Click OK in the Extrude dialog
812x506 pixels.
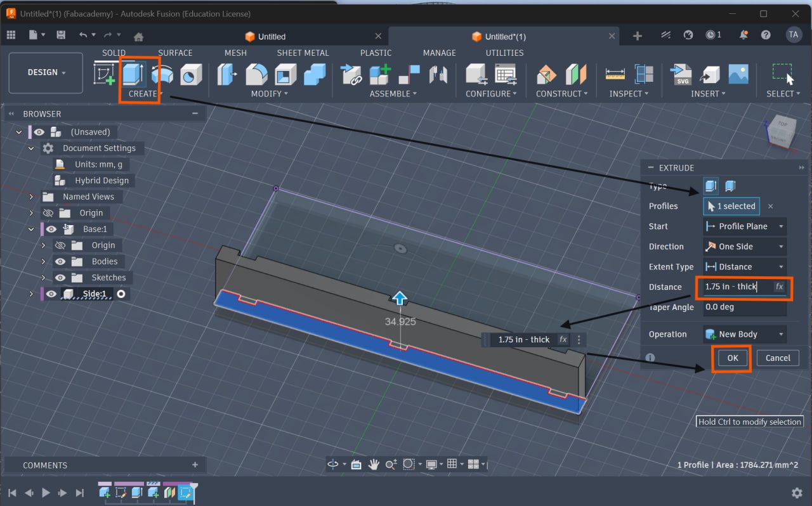[x=732, y=358]
